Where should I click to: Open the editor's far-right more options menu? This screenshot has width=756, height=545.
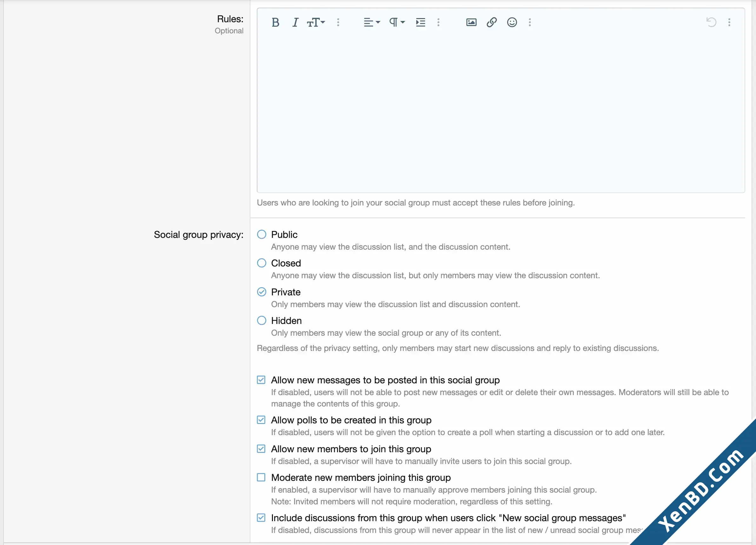tap(729, 22)
